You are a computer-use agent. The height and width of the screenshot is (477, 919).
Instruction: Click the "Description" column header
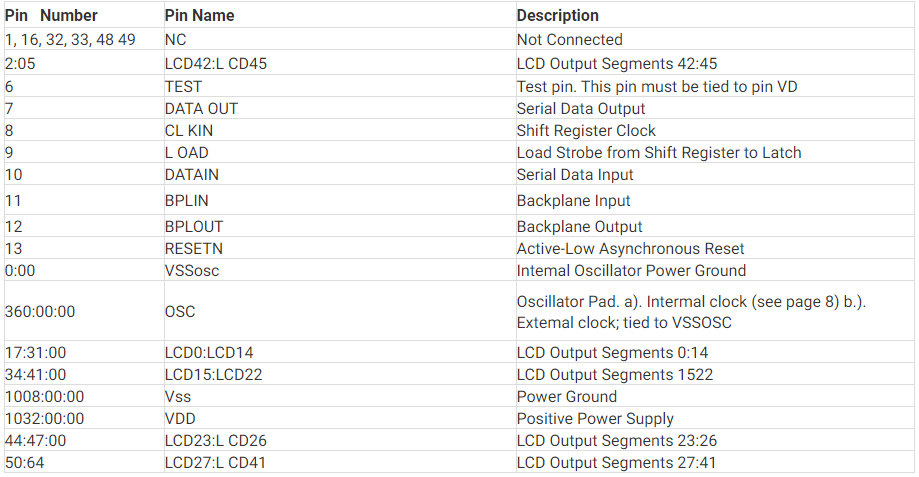pyautogui.click(x=558, y=16)
